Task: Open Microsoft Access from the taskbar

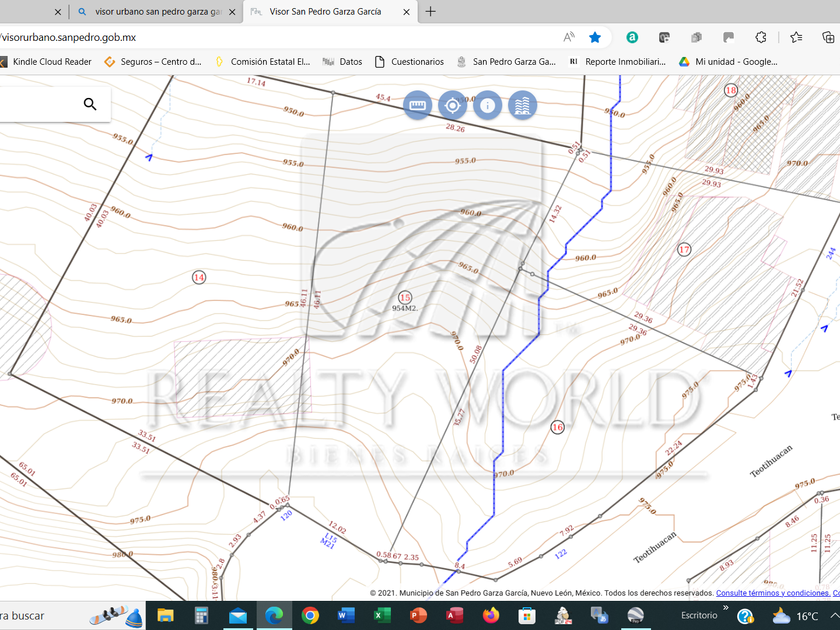Action: (454, 616)
